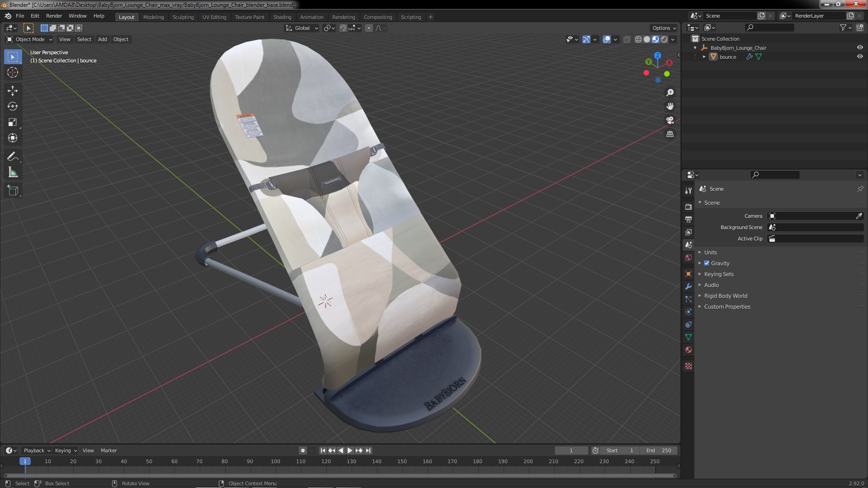Select the Rotate tool
868x488 pixels.
[13, 107]
